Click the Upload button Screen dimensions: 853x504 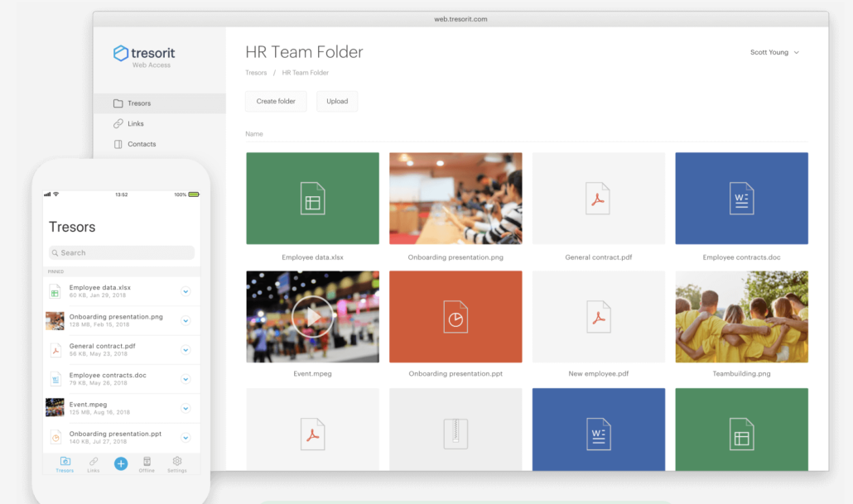click(337, 101)
